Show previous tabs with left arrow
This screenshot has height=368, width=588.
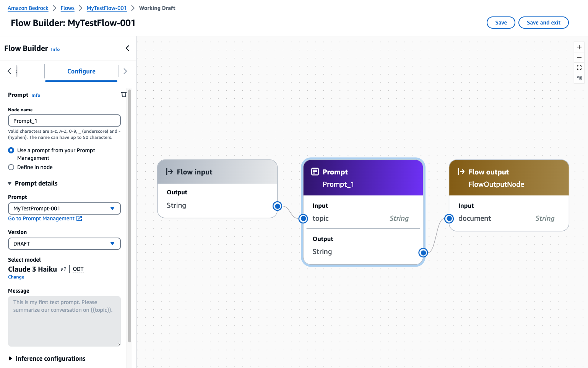10,71
